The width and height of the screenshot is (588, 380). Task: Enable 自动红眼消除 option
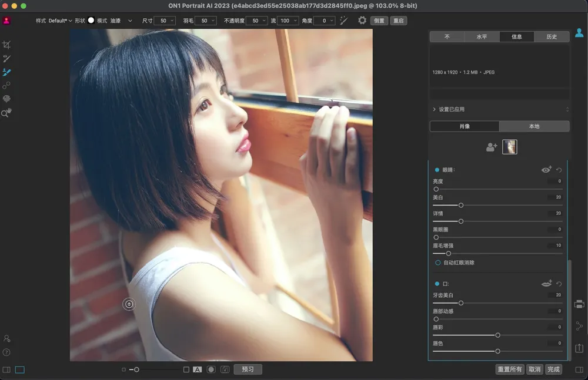coord(437,263)
